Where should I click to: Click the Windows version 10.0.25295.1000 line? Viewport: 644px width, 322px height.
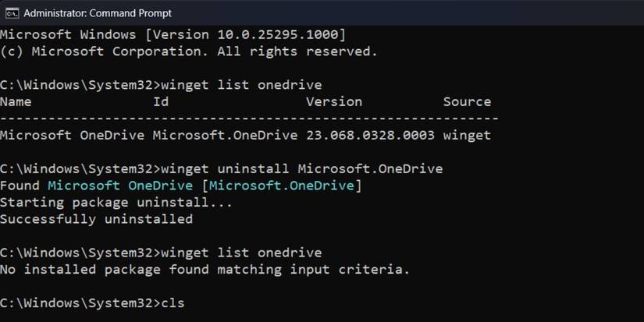click(173, 35)
